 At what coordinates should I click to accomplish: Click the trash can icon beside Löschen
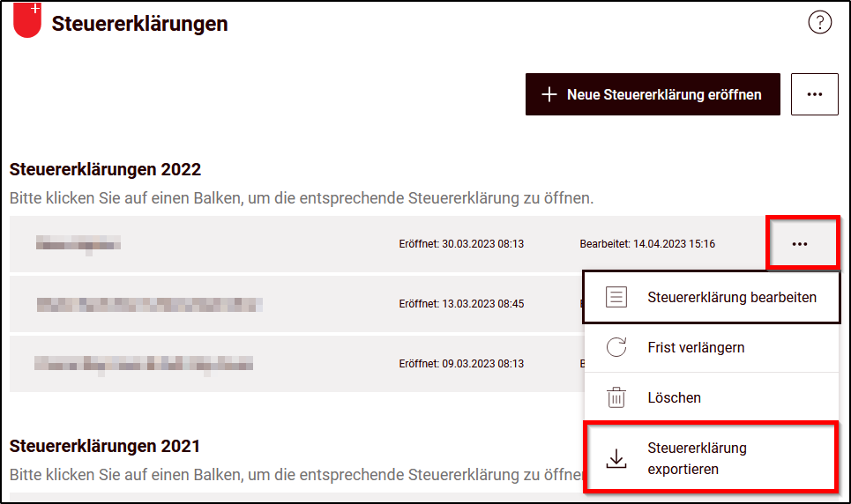[x=616, y=397]
